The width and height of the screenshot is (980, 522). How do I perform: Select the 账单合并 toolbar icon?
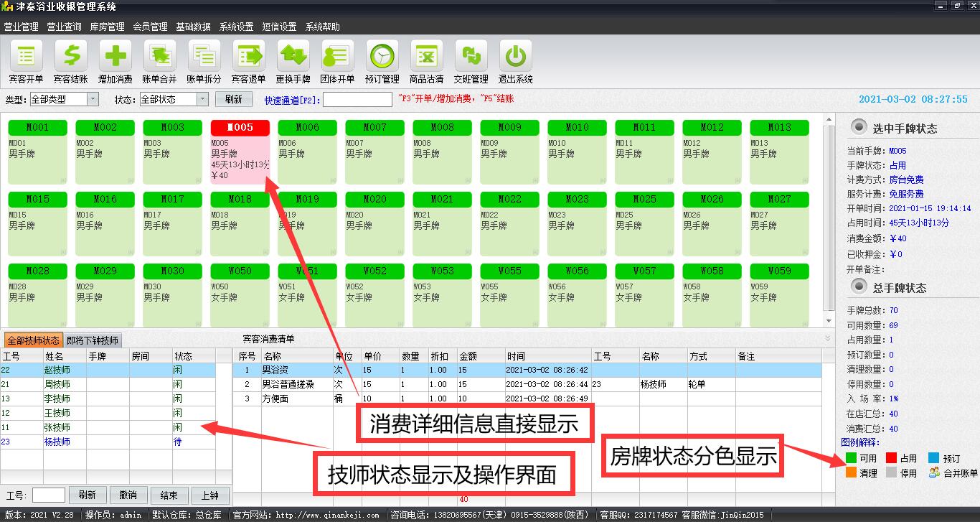pyautogui.click(x=159, y=57)
